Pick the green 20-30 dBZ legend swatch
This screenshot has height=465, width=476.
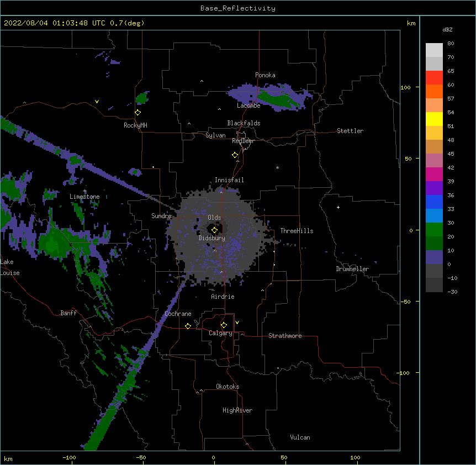(x=434, y=230)
